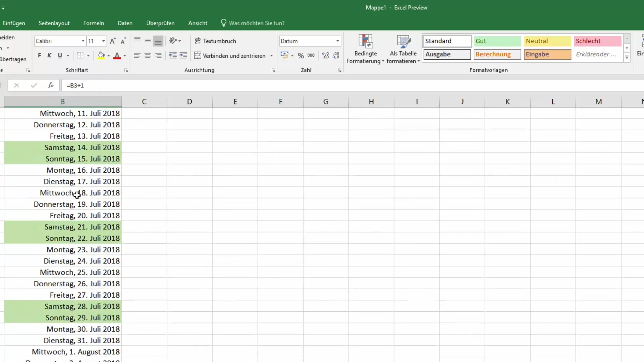Image resolution: width=644 pixels, height=362 pixels.
Task: Open the Calibri font name dropdown
Action: pos(83,41)
